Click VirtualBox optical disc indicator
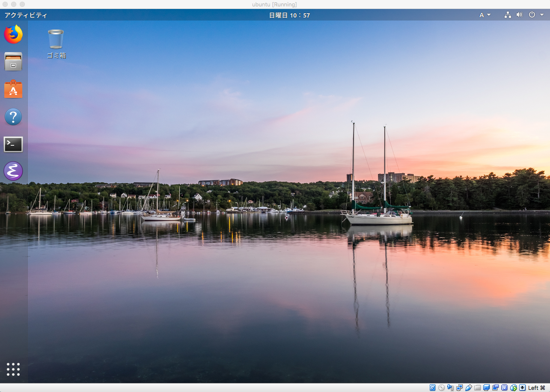Screen dimensions: 550x392 coord(441,388)
